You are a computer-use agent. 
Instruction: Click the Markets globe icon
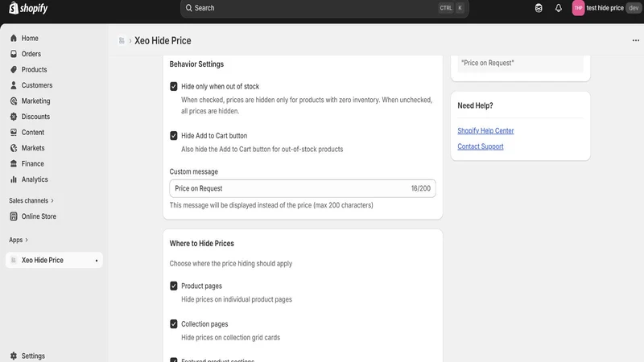[14, 148]
